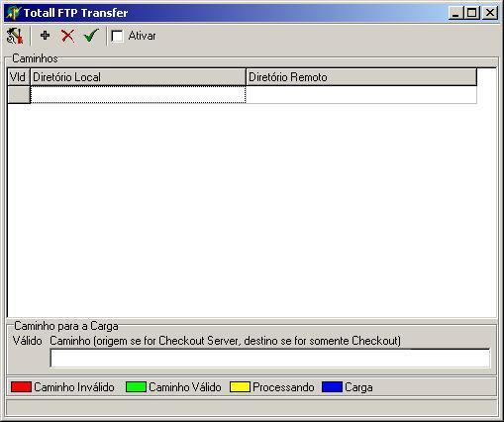Click the Caminho Inválido legend label
This screenshot has height=422, width=504.
pyautogui.click(x=74, y=387)
